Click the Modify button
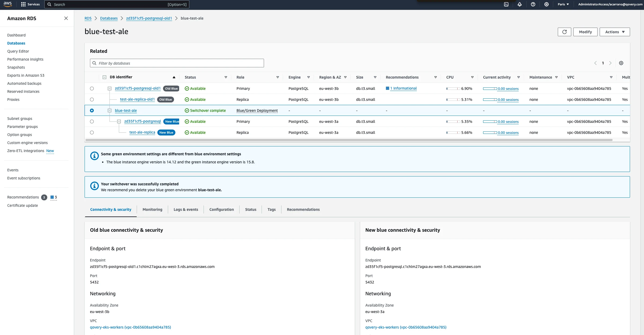Screen dimensions: 644x335 pos(585,32)
